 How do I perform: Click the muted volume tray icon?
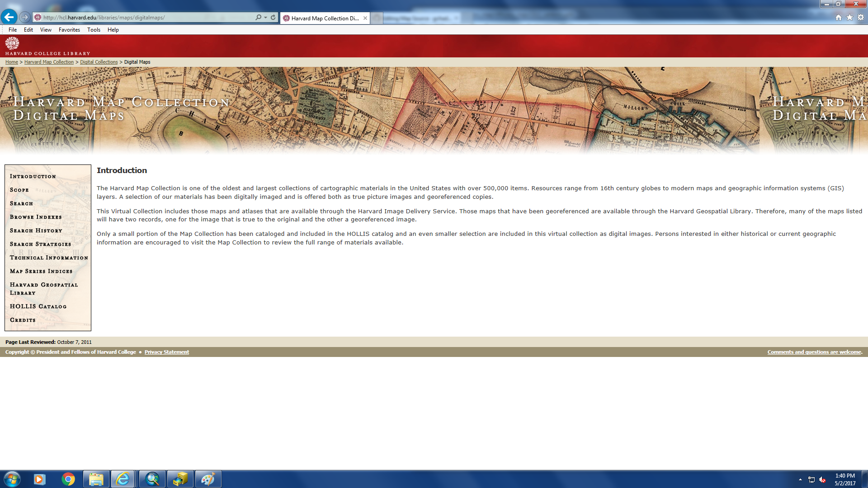click(822, 480)
